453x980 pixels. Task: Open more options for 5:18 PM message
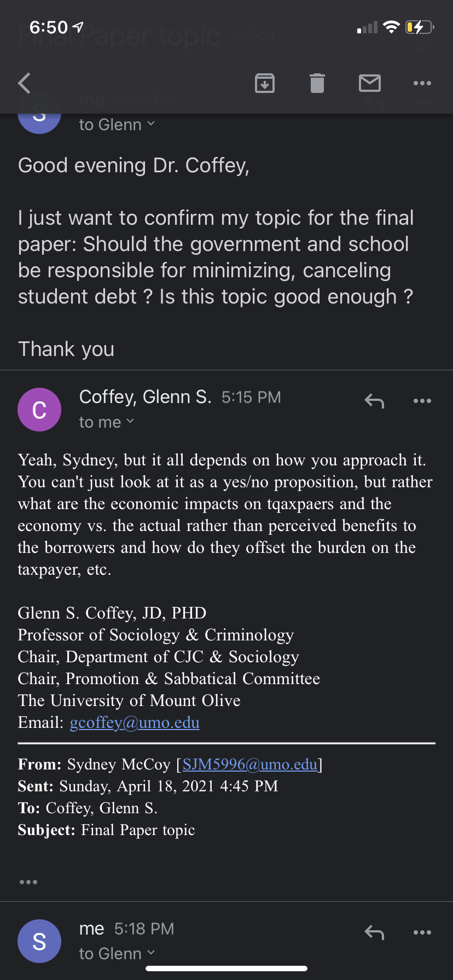coord(422,932)
